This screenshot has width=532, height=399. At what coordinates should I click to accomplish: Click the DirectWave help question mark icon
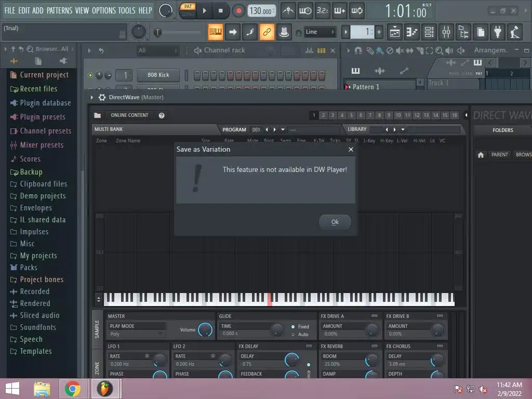[162, 115]
